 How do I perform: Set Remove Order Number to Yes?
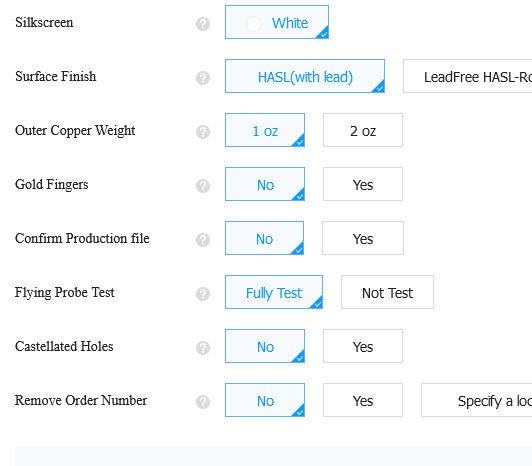click(x=363, y=400)
